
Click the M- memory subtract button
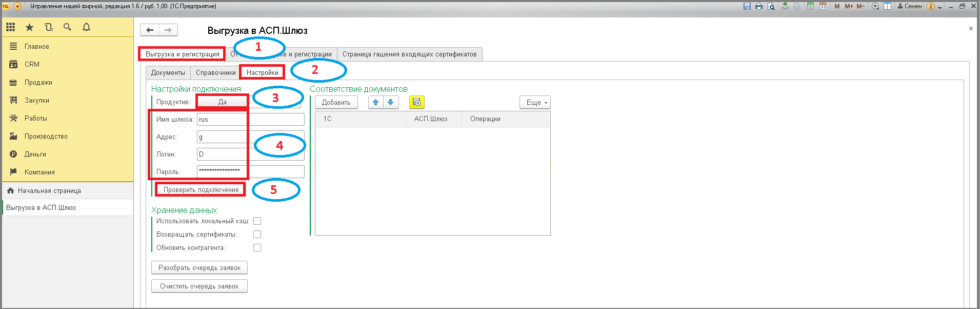point(861,6)
